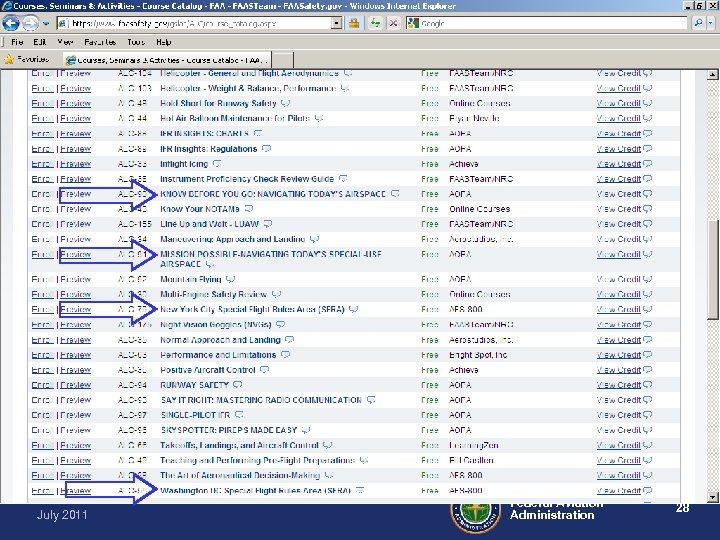Click Online Courses provider in Know Your NOTAMs row

tap(479, 209)
